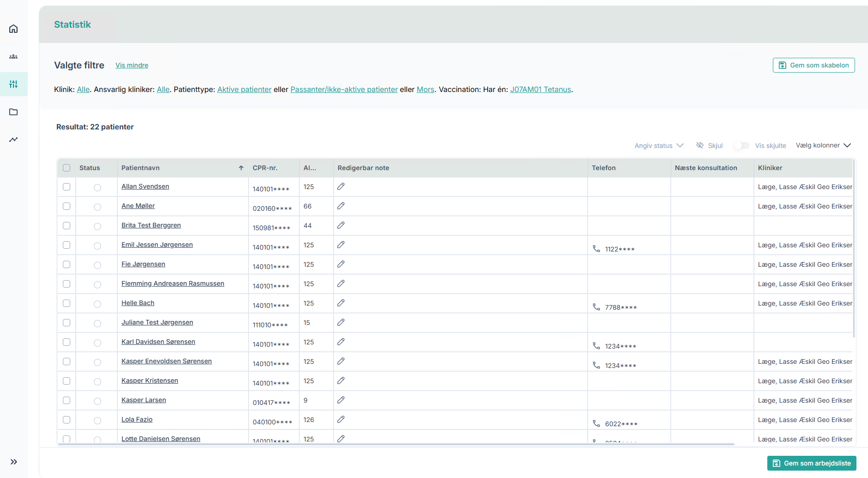Edit note pencil for Ane Møller
Screen dimensions: 868x478
341,206
